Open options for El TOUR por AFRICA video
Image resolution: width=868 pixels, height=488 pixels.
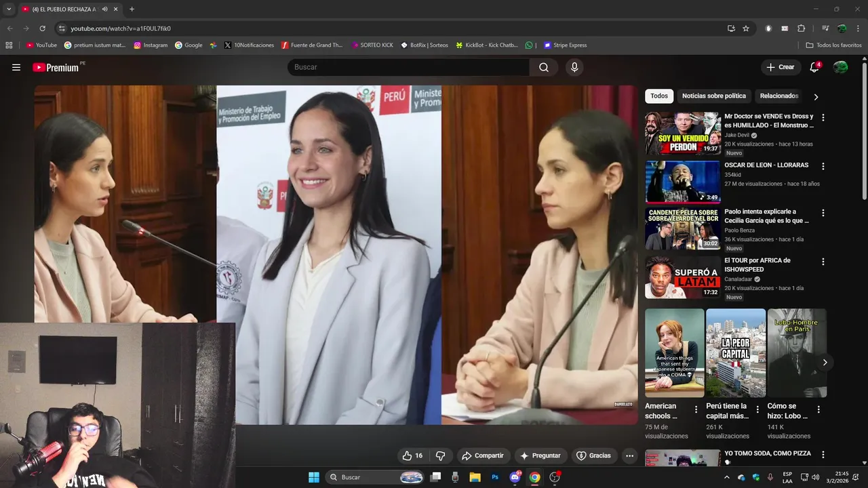pos(823,262)
